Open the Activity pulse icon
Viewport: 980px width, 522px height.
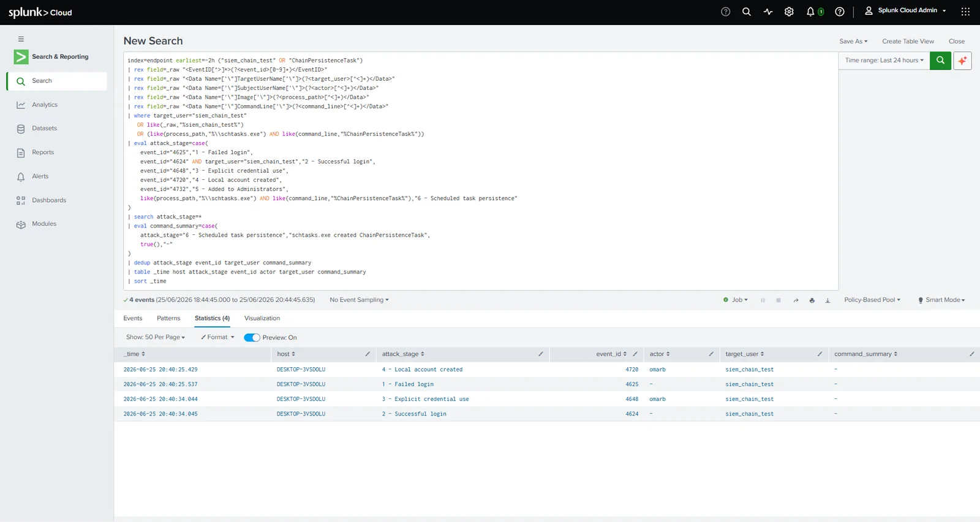pos(768,12)
